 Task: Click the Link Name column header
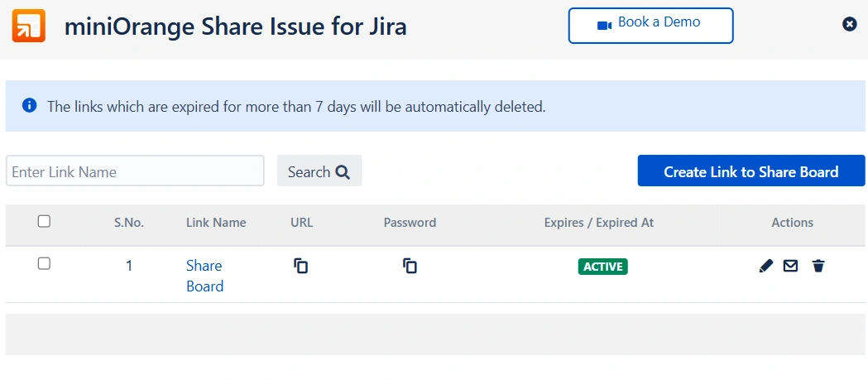pos(216,223)
